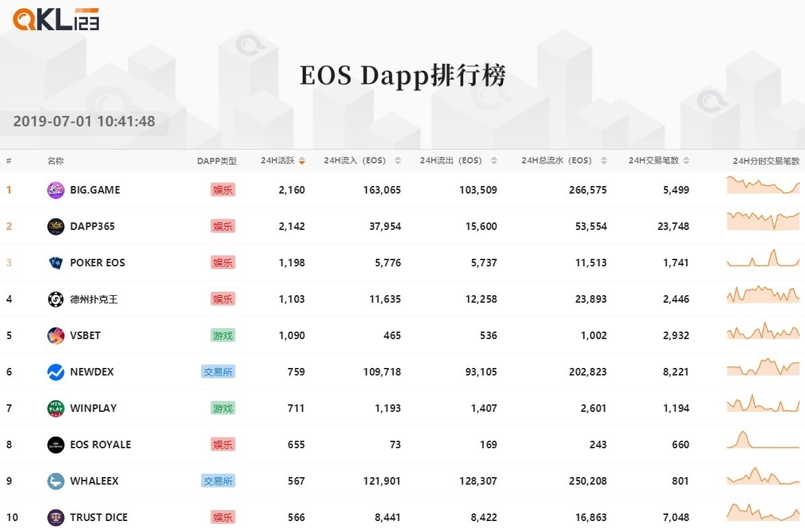Sort by 24H流入 (EOS) arrows

[398, 161]
